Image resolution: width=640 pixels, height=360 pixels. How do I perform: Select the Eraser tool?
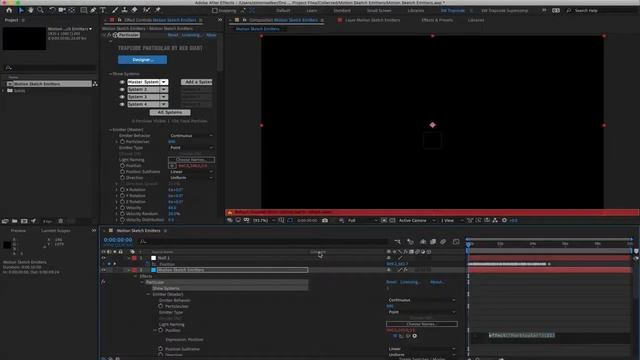[x=134, y=10]
